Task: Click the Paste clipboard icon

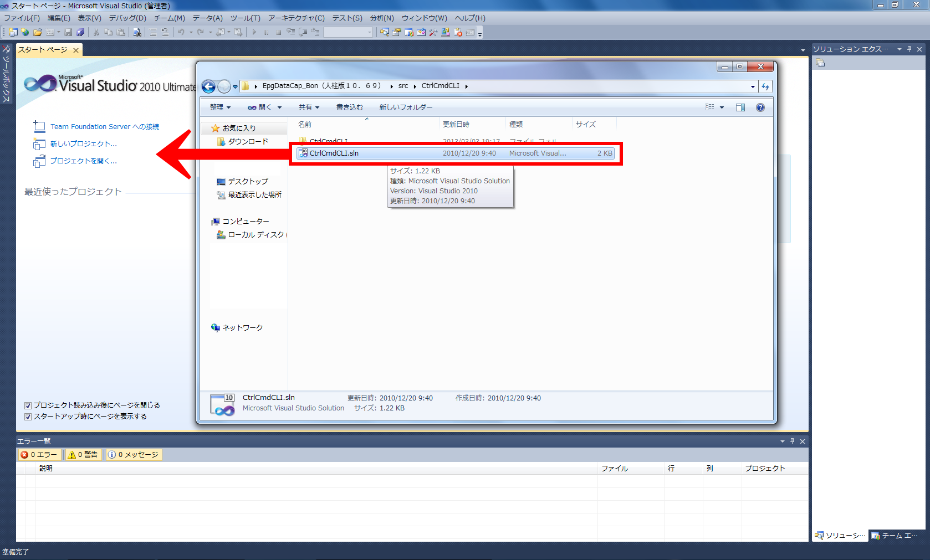Action: 120,32
